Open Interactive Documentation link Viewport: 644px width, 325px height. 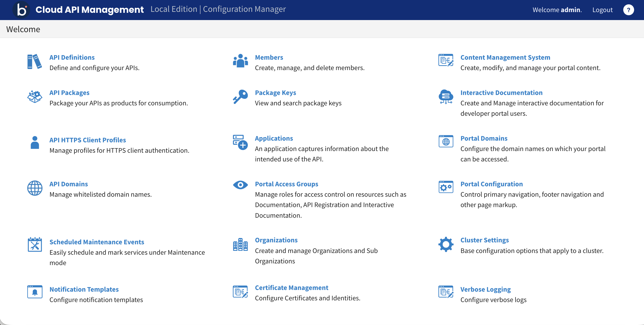pyautogui.click(x=501, y=93)
